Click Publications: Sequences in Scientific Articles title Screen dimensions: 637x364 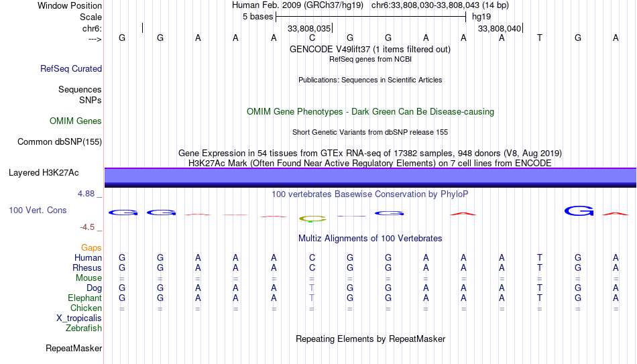tap(370, 80)
